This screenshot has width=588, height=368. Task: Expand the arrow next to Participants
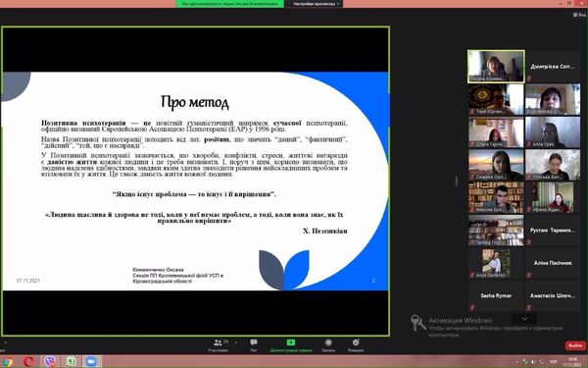click(x=236, y=342)
